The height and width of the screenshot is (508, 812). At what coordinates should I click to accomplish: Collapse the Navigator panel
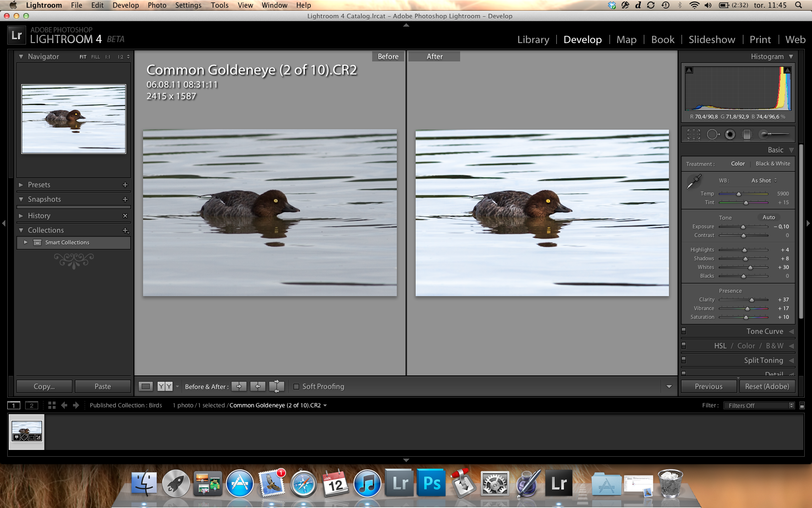(x=21, y=57)
